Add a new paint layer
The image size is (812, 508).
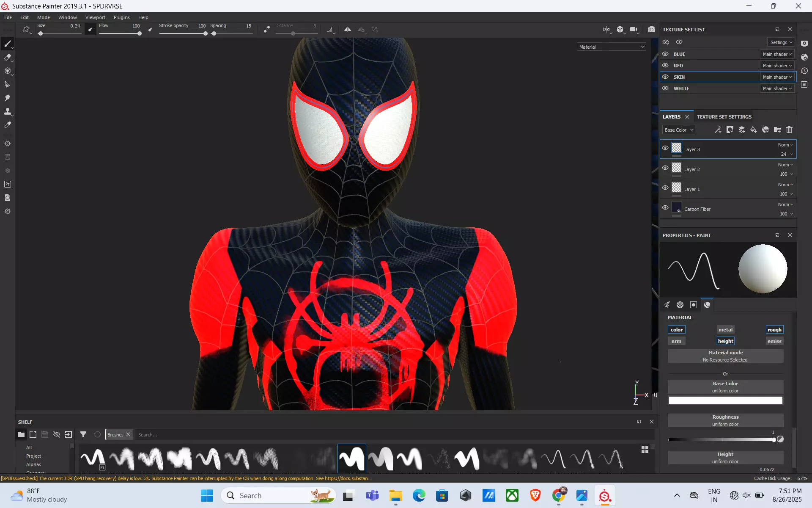click(742, 130)
